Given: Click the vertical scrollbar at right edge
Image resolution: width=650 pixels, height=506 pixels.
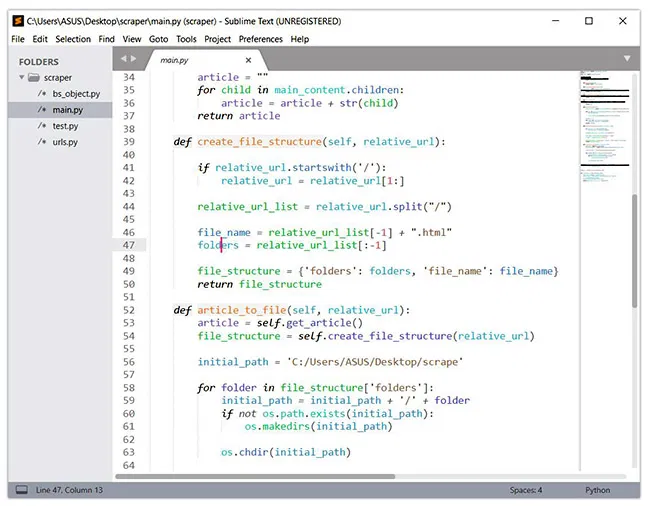Looking at the screenshot, I should 634,250.
